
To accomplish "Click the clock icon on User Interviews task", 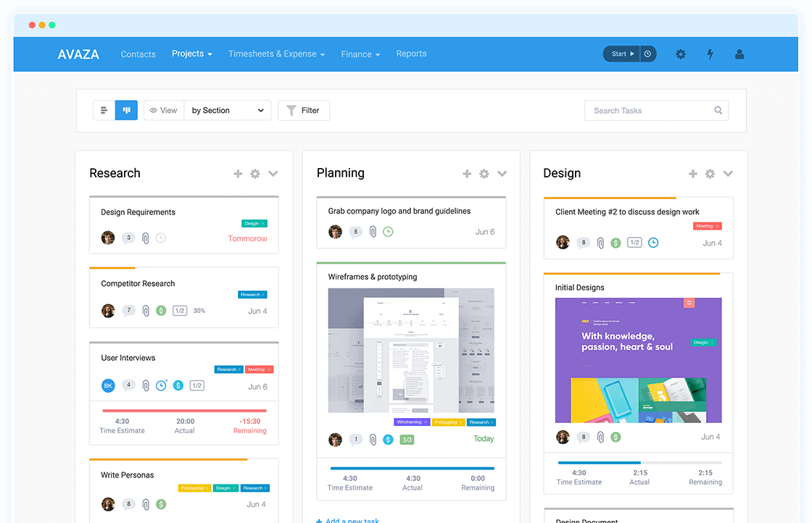I will (162, 385).
